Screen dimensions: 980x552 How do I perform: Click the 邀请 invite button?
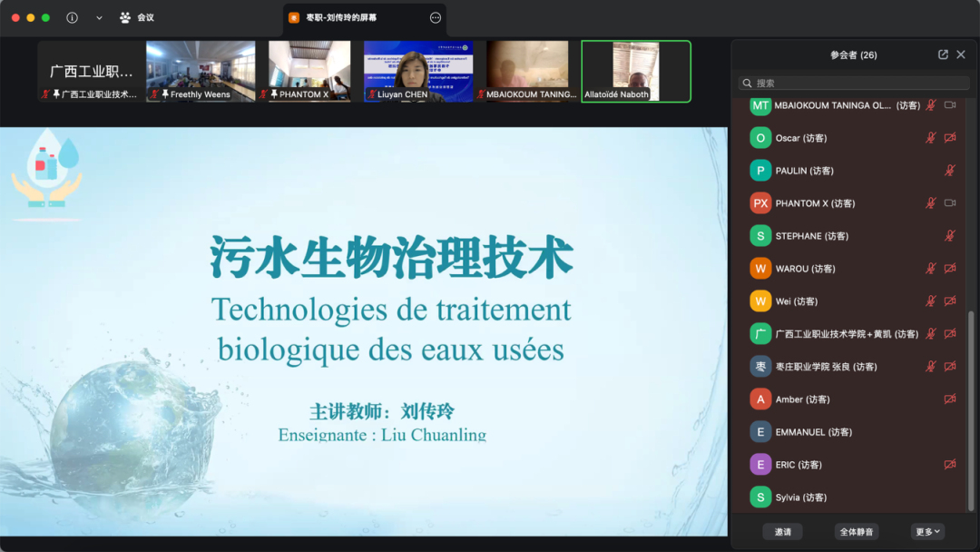[x=782, y=531]
